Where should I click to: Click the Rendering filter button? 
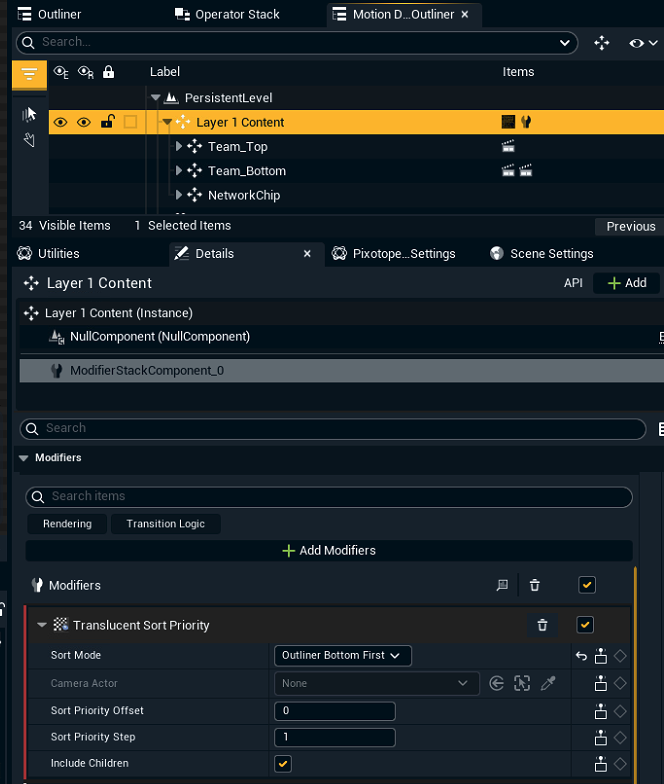(67, 524)
